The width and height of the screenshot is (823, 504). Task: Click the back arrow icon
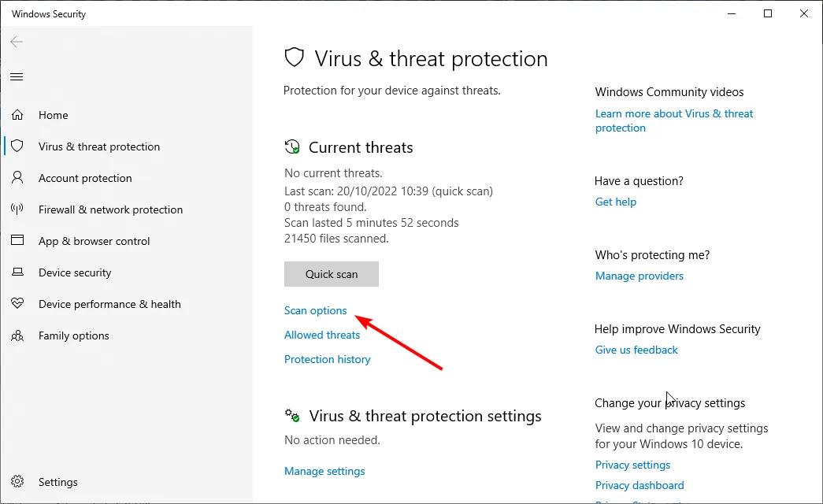[x=17, y=42]
